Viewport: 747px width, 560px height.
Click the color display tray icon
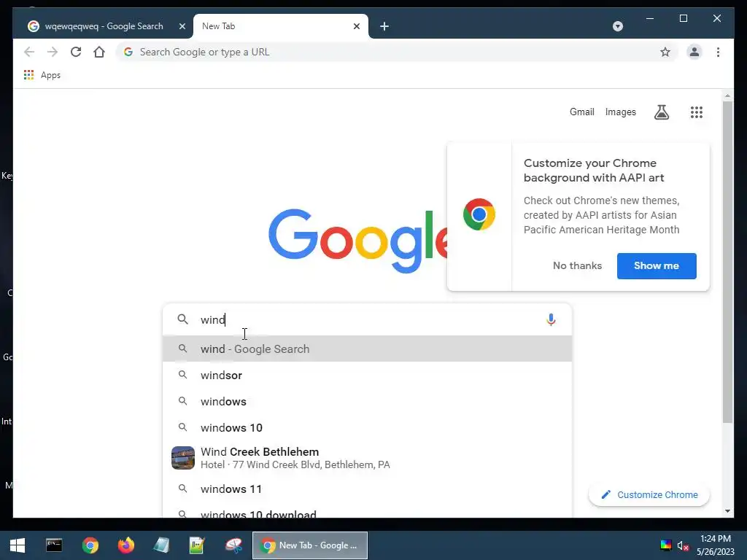(x=665, y=545)
